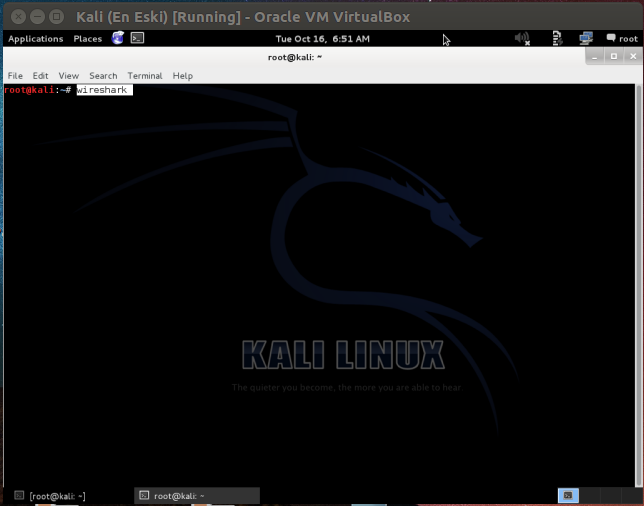Screen dimensions: 644x506
Task: Maximize the root@kali terminal window
Action: click(614, 57)
